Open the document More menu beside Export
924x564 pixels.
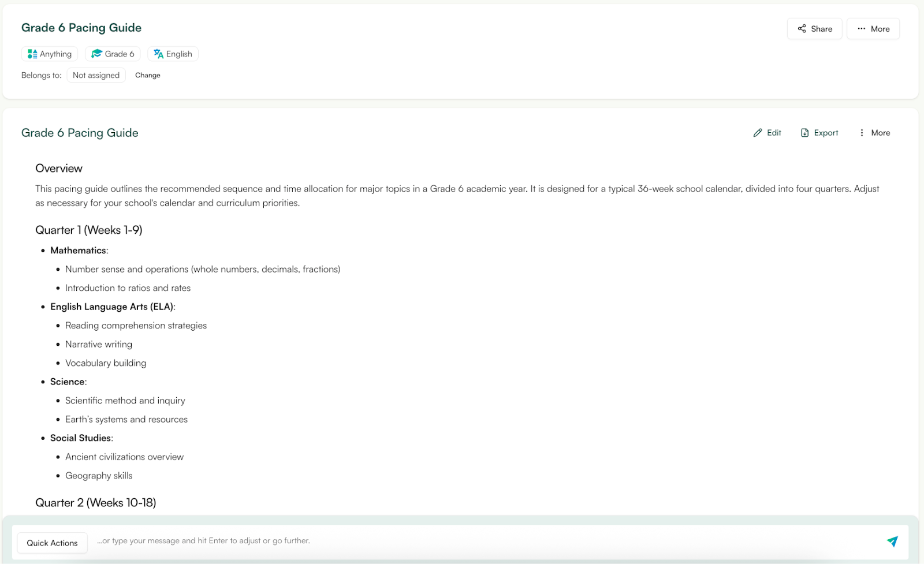click(874, 133)
